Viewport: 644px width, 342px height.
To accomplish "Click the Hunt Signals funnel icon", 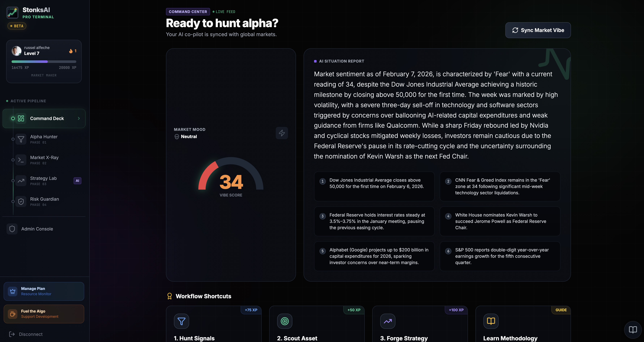I will pos(181,321).
